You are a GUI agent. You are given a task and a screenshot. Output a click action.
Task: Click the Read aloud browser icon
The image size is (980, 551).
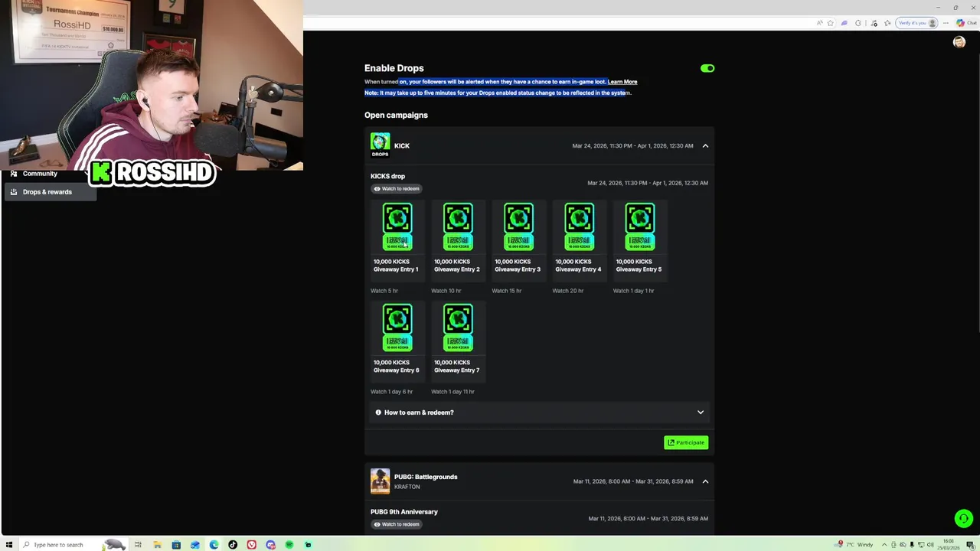(820, 23)
